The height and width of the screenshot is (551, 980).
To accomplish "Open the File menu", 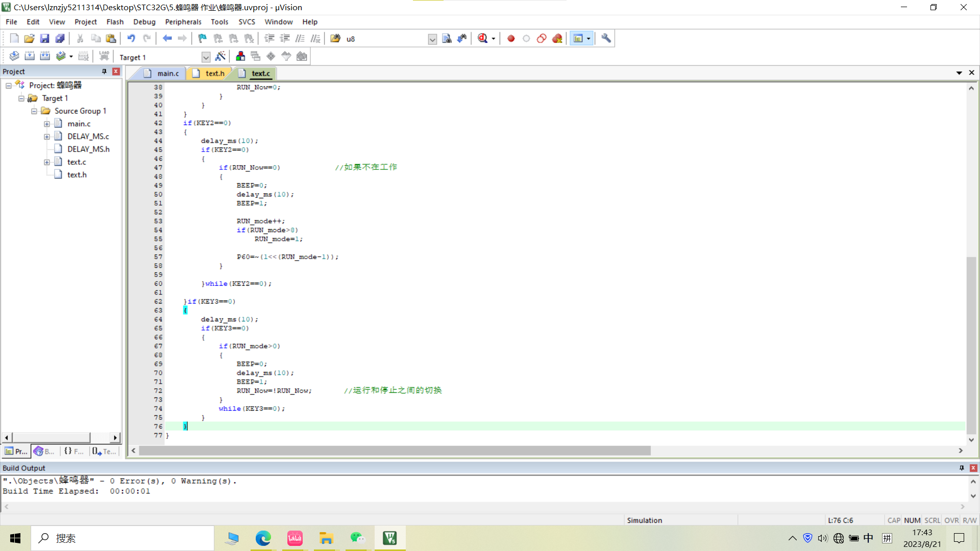I will tap(11, 22).
